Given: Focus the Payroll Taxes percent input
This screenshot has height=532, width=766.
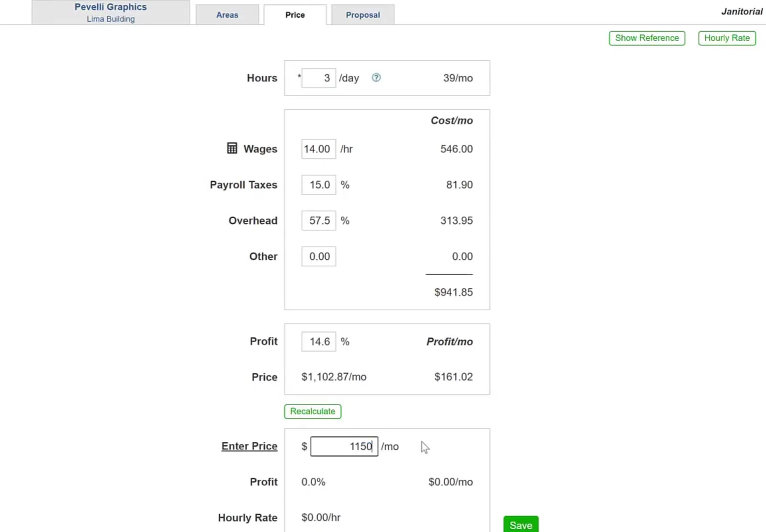Looking at the screenshot, I should point(318,185).
